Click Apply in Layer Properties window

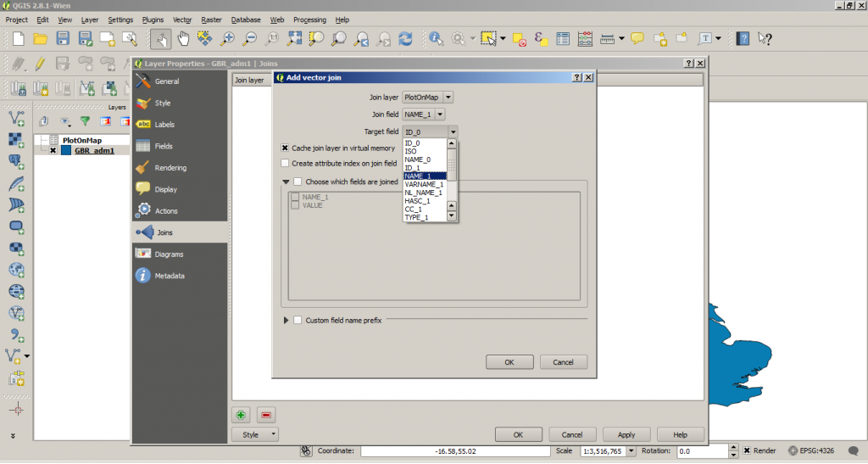626,434
